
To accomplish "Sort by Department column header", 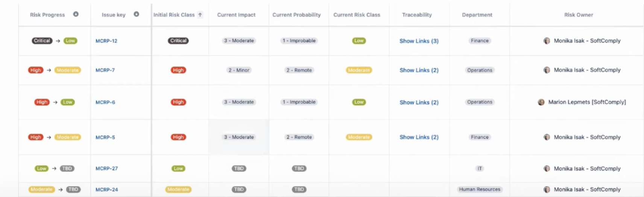I will tap(477, 15).
